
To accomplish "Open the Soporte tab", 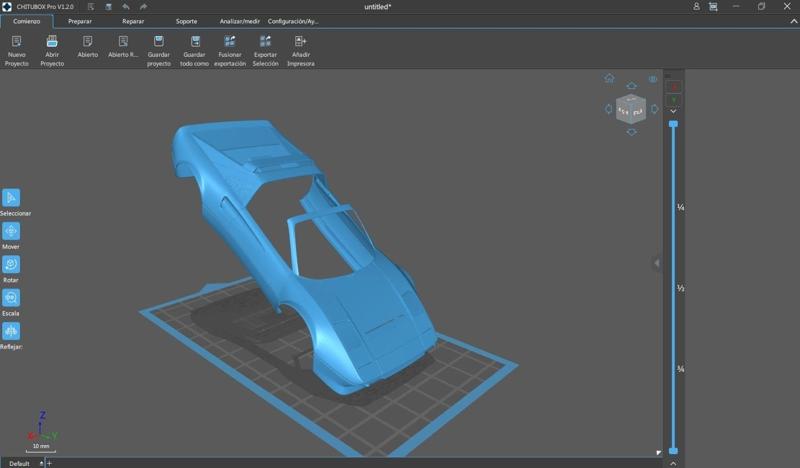I will coord(186,21).
